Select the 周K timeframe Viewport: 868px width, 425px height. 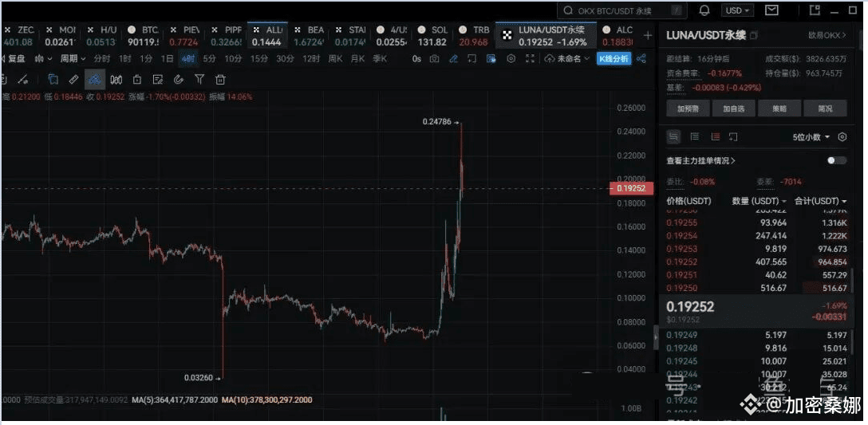tap(336, 58)
